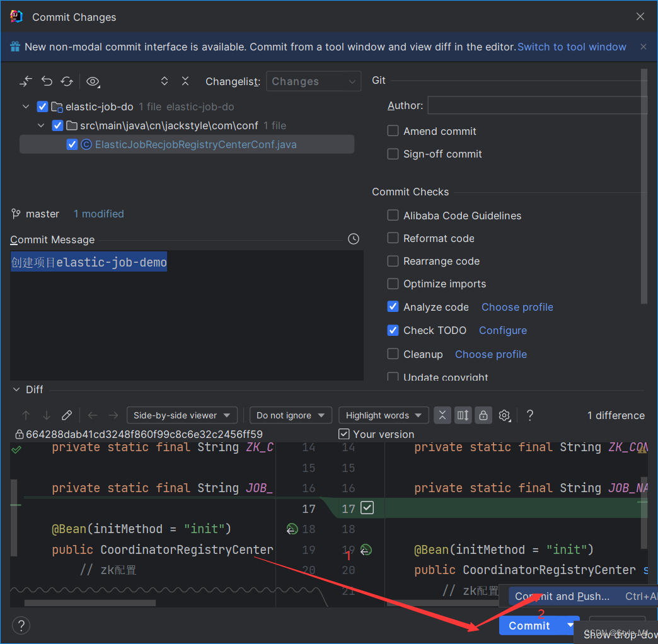Click the diff help question mark icon
The width and height of the screenshot is (658, 644).
tap(529, 415)
